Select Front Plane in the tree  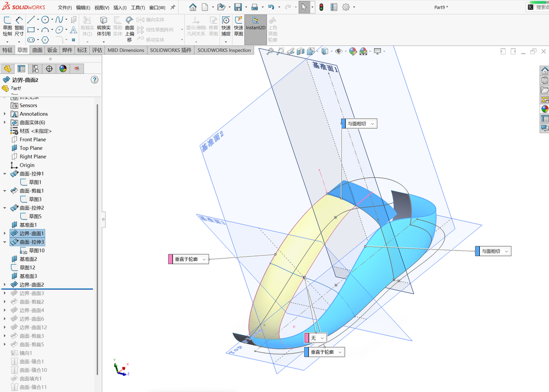[x=33, y=140]
